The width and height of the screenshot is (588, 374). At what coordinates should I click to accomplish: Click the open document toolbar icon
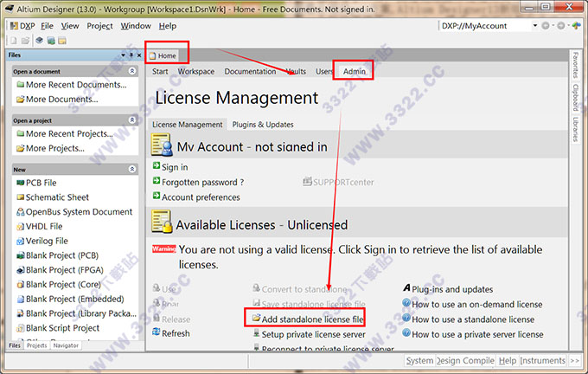point(25,41)
